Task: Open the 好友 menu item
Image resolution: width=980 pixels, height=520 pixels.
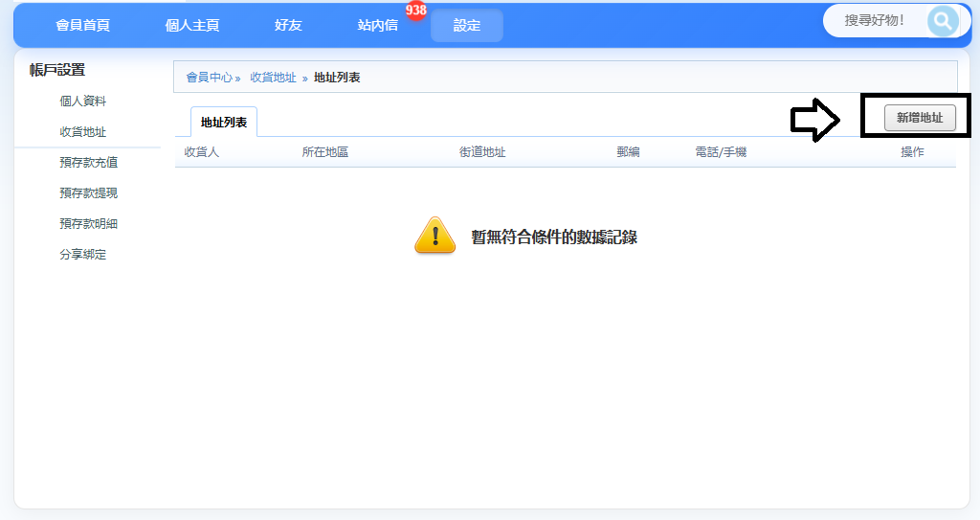Action: [288, 26]
